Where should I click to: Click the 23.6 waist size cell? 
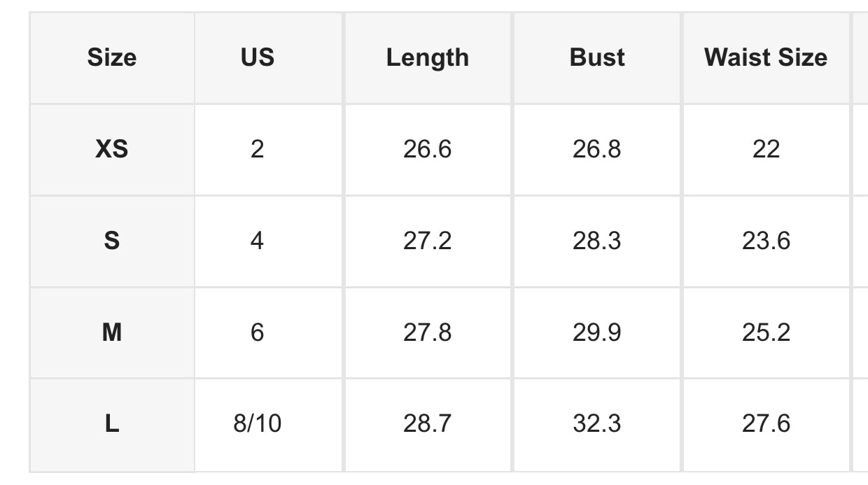[x=766, y=241]
